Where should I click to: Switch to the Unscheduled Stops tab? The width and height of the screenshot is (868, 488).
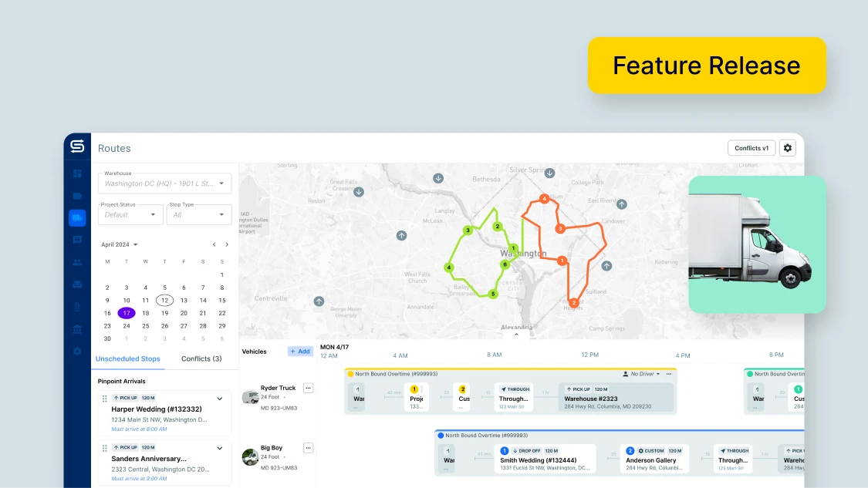pos(127,358)
